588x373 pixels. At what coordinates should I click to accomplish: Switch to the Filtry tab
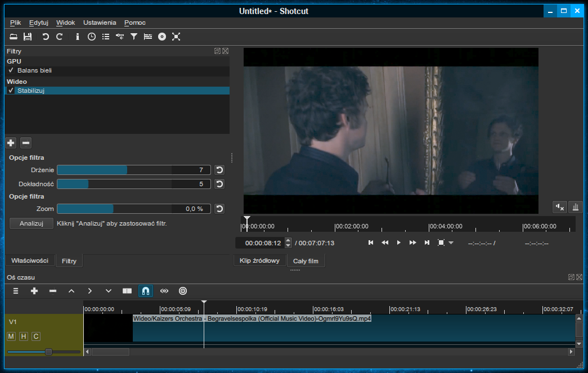click(x=69, y=261)
